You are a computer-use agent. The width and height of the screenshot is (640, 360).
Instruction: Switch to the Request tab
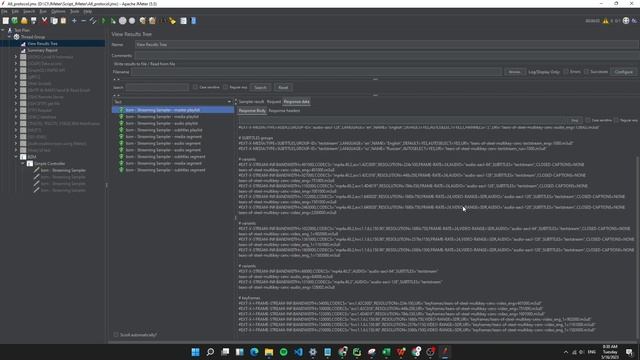tap(274, 102)
